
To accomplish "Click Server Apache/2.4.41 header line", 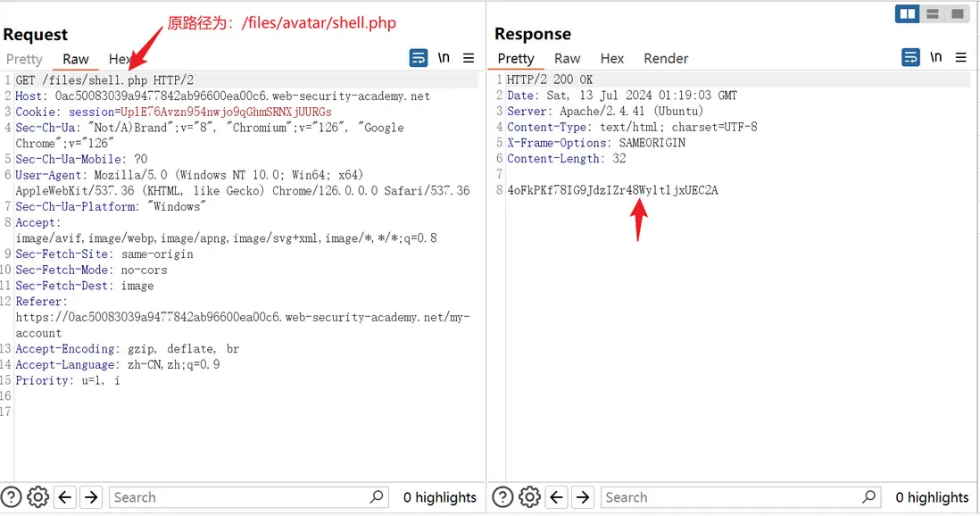I will pos(605,111).
